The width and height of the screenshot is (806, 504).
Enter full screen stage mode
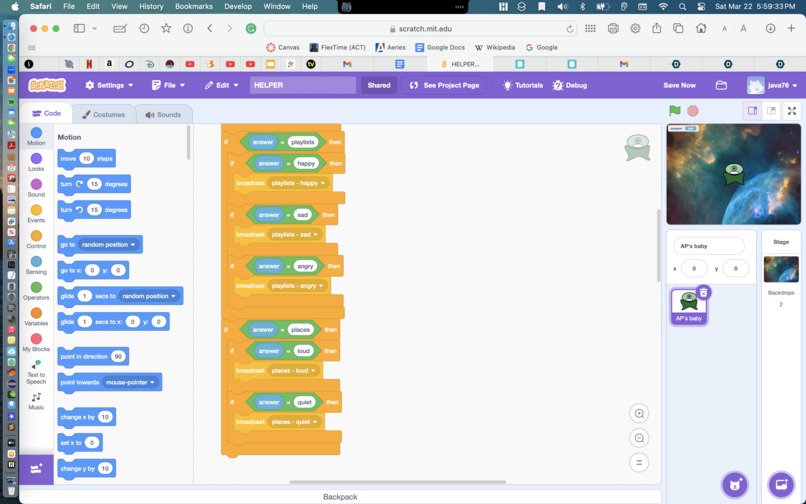[792, 111]
